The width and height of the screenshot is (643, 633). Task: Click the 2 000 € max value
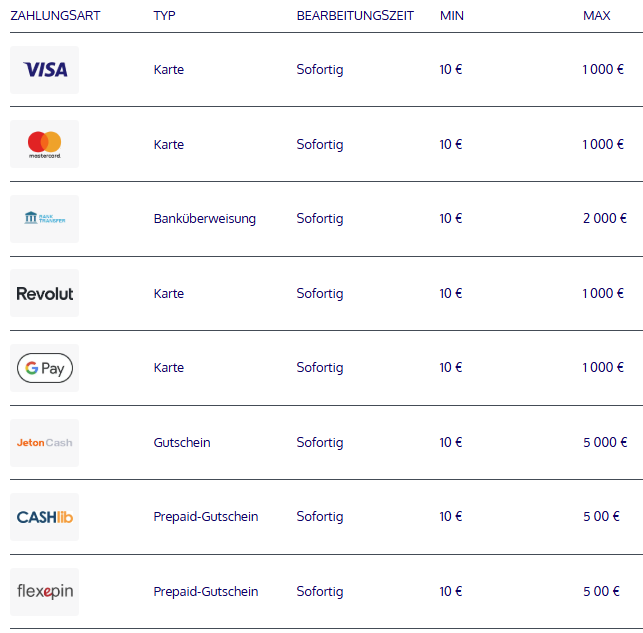(x=605, y=218)
